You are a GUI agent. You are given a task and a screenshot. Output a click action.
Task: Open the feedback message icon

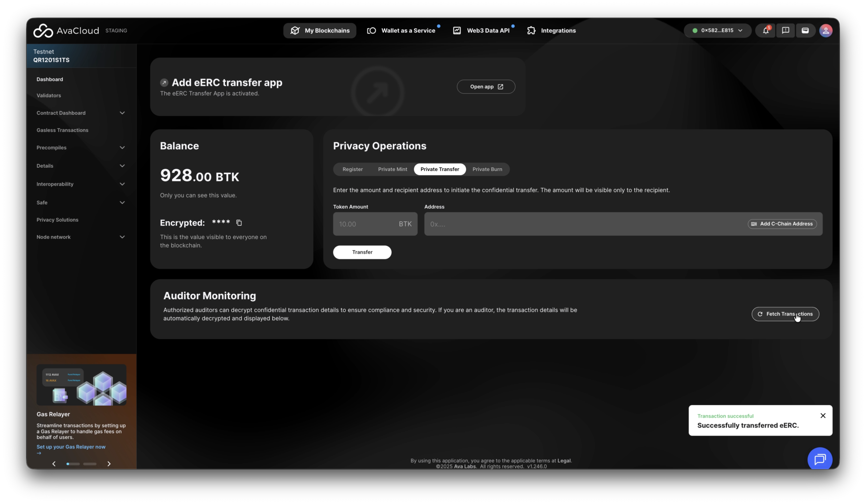click(785, 31)
